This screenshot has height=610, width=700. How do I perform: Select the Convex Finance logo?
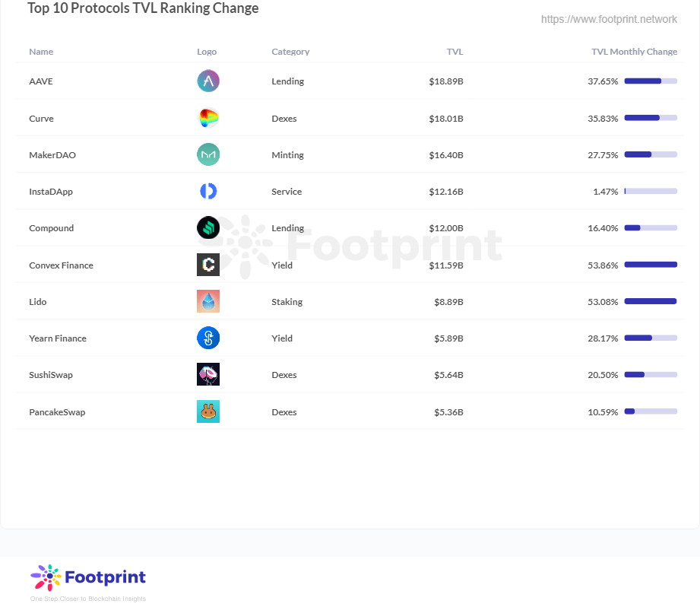coord(207,265)
